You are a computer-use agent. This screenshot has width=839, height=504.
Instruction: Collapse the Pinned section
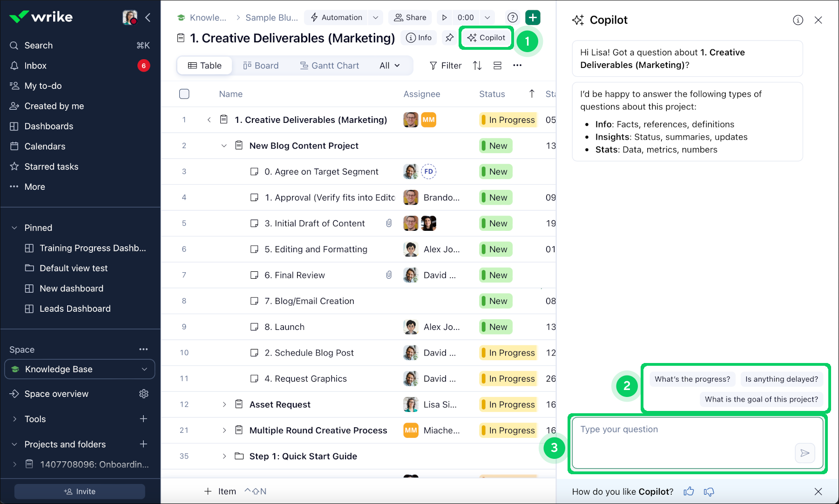click(14, 228)
